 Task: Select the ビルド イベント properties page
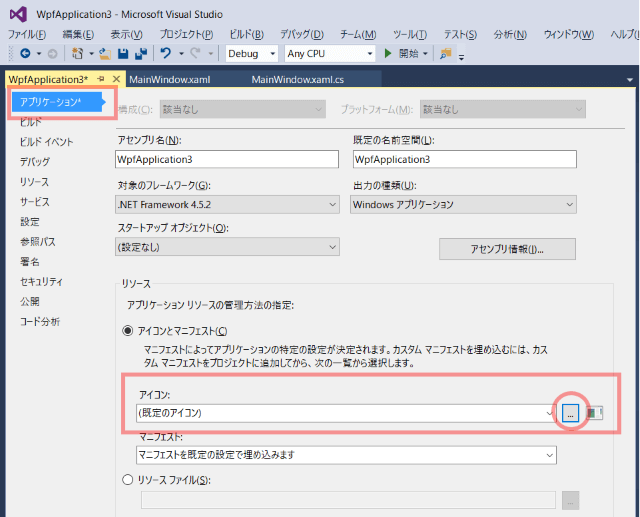click(47, 142)
